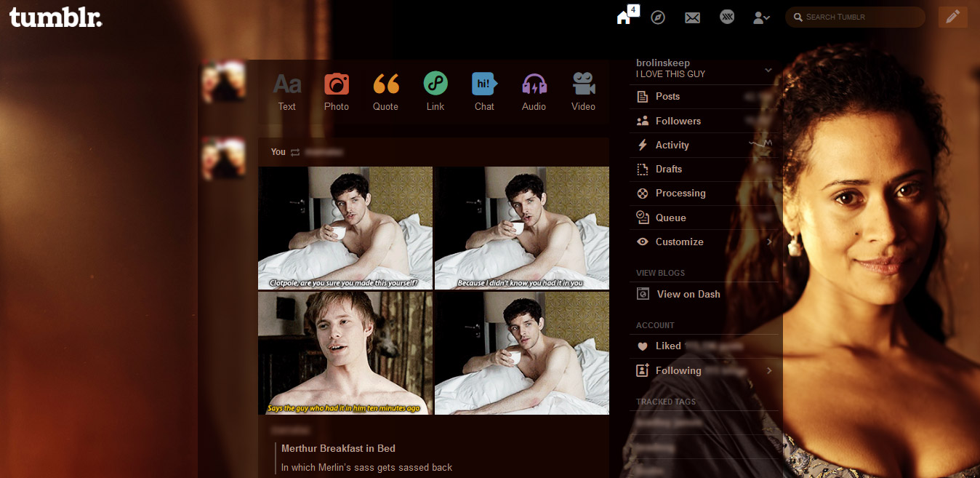Click the Drafts dashed-box icon
This screenshot has width=980, height=478.
(643, 169)
